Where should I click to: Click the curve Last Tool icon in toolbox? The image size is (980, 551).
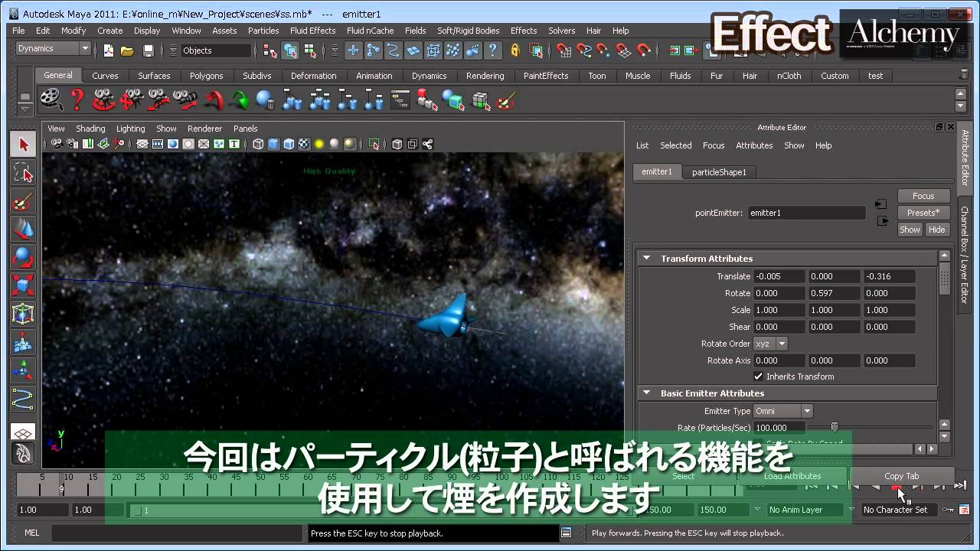pyautogui.click(x=23, y=399)
